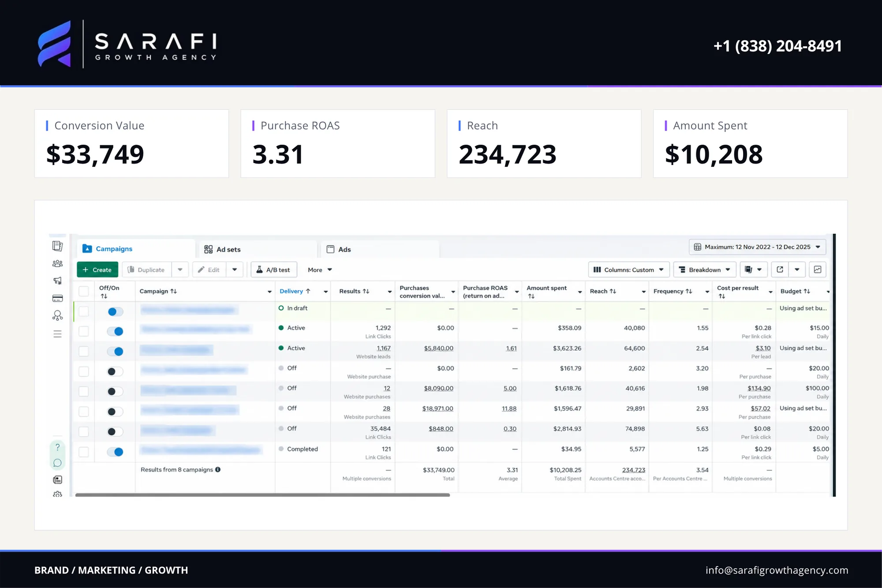Click the question mark Help icon

[57, 447]
